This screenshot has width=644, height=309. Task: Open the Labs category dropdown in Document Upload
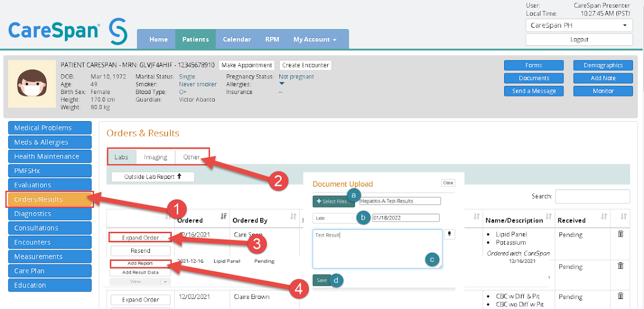pyautogui.click(x=334, y=218)
